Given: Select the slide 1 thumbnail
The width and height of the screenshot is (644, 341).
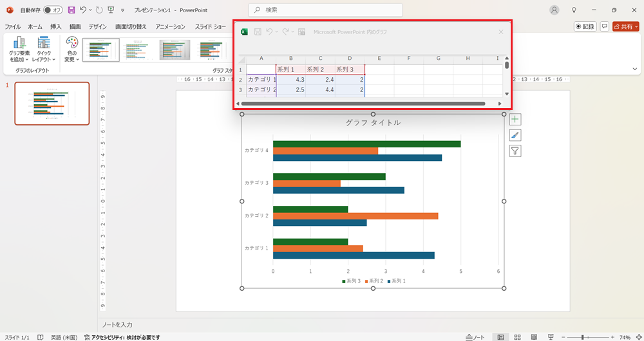Looking at the screenshot, I should tap(52, 104).
